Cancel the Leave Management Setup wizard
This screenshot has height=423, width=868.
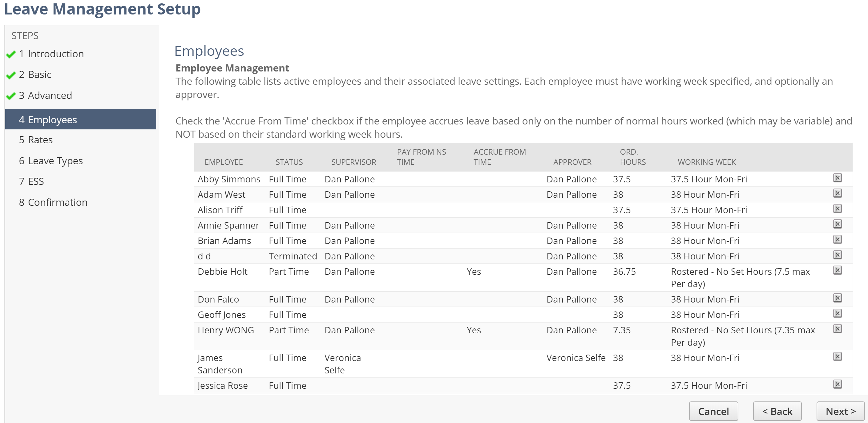713,411
